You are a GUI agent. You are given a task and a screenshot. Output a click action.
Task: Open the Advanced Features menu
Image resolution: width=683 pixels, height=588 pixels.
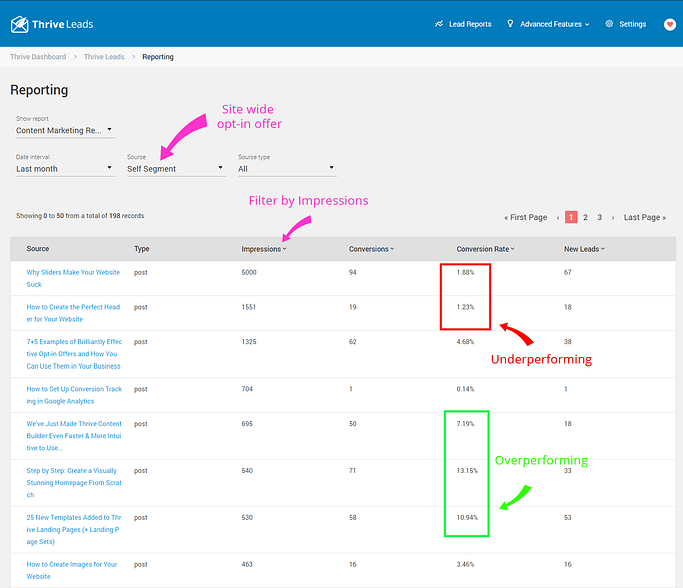[x=555, y=24]
